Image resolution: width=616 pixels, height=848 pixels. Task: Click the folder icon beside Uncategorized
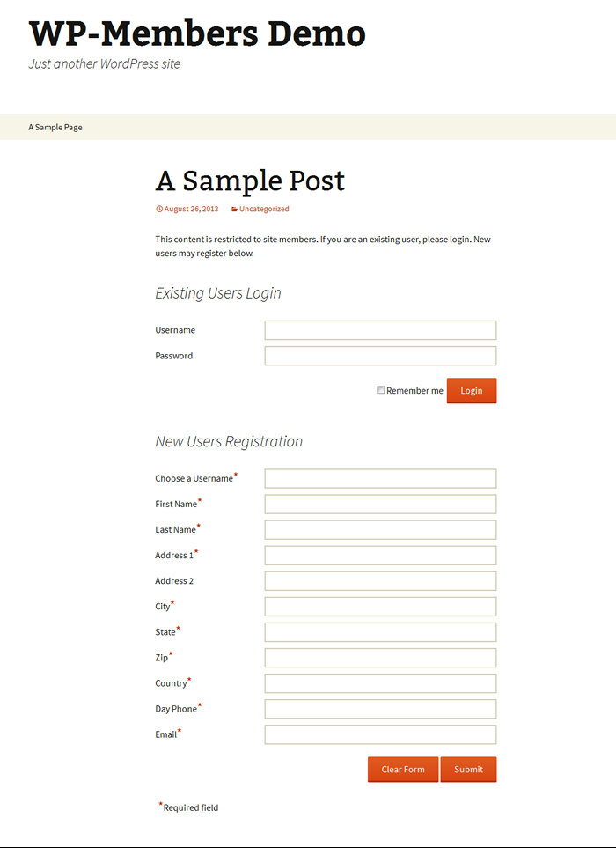[x=234, y=210]
